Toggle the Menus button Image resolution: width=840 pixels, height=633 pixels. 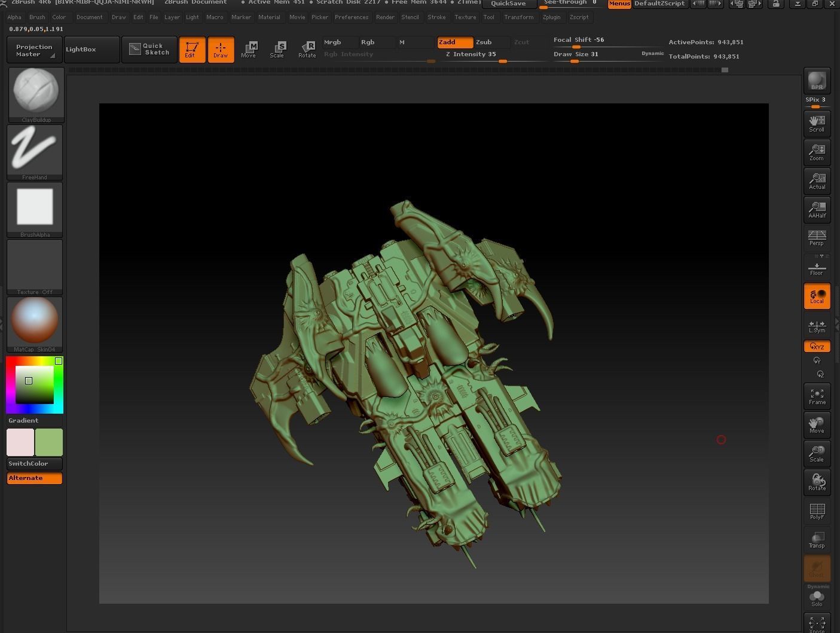coord(619,4)
